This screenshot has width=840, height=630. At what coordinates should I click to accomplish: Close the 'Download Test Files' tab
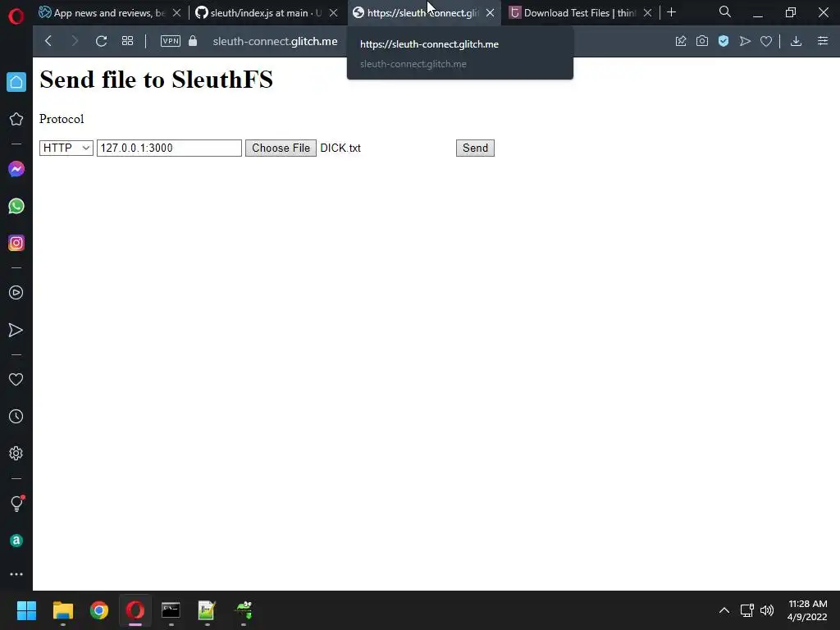pyautogui.click(x=648, y=13)
